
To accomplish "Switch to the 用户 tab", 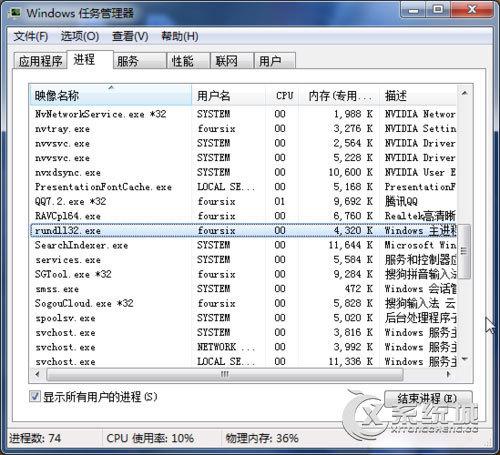I will pos(275,61).
